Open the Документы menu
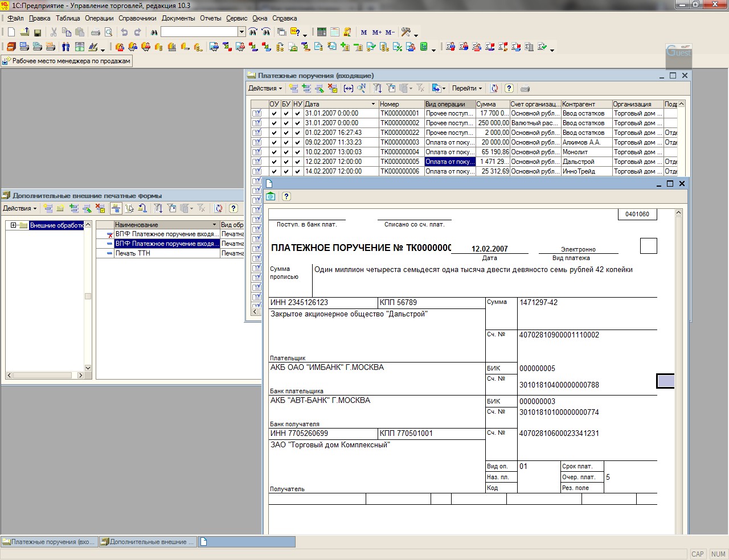Image resolution: width=729 pixels, height=560 pixels. click(178, 18)
